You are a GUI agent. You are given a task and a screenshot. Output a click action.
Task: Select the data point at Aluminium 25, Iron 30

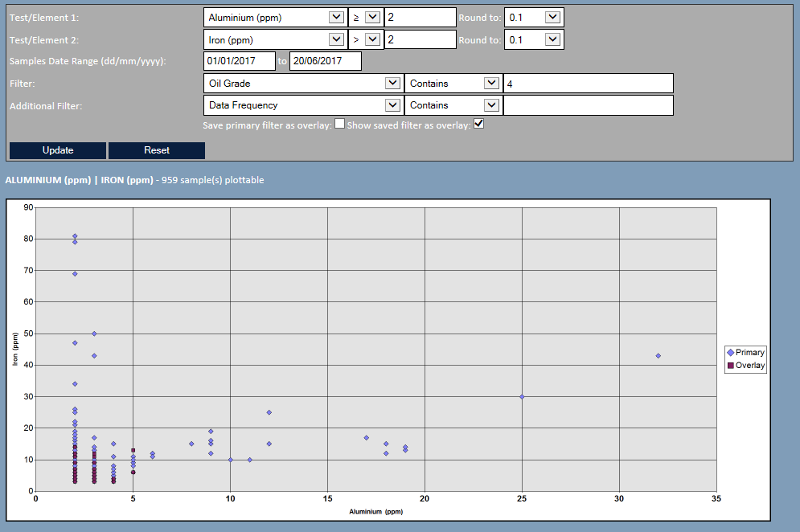pos(522,396)
